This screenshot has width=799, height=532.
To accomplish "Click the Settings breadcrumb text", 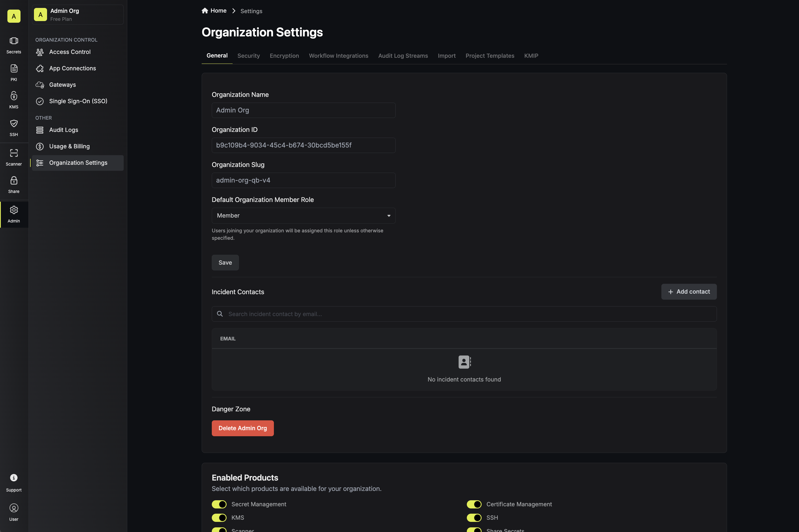I will point(251,11).
